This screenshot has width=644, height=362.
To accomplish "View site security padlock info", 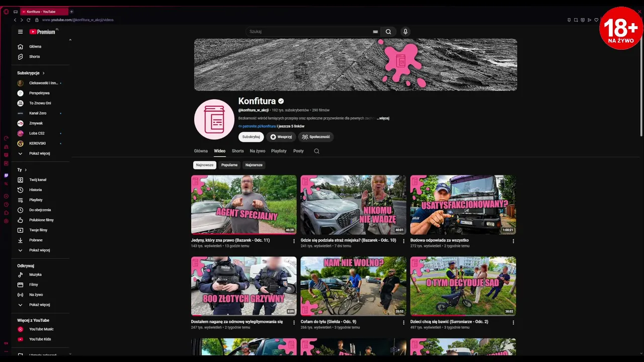I will click(x=37, y=20).
